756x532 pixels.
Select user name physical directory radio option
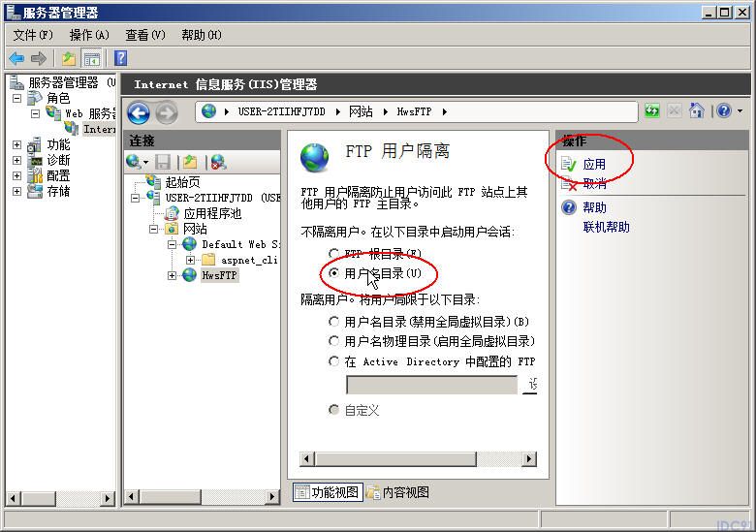333,341
